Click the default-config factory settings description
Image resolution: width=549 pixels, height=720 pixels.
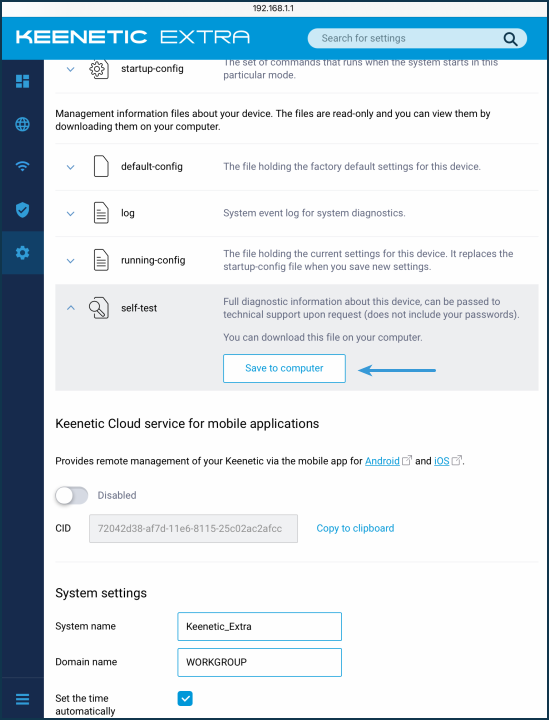[x=352, y=166]
